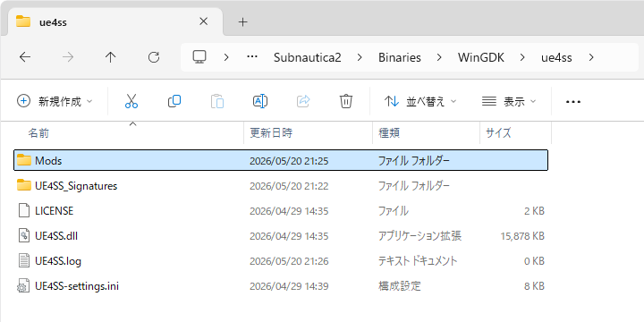
Task: Expand chevron after WinGDK breadcrumb
Action: 522,57
